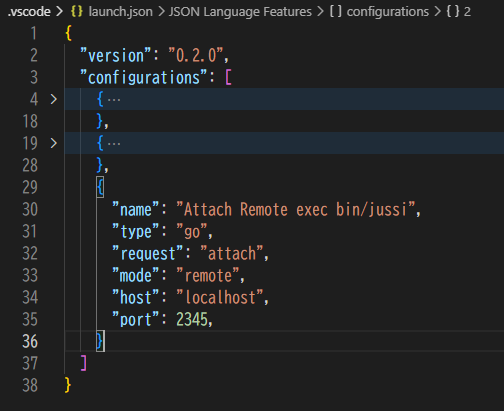Click the "go" value string
Image resolution: width=504 pixels, height=411 pixels.
pyautogui.click(x=192, y=231)
